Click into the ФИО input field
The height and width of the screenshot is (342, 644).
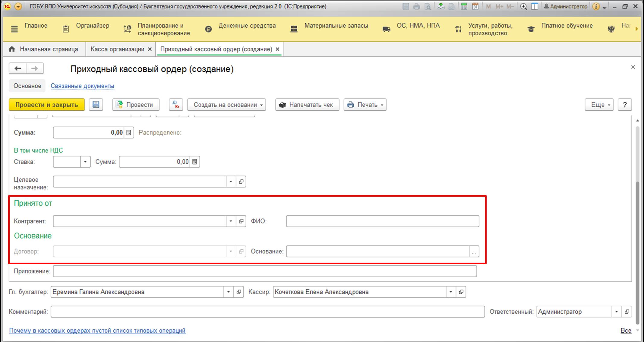382,221
